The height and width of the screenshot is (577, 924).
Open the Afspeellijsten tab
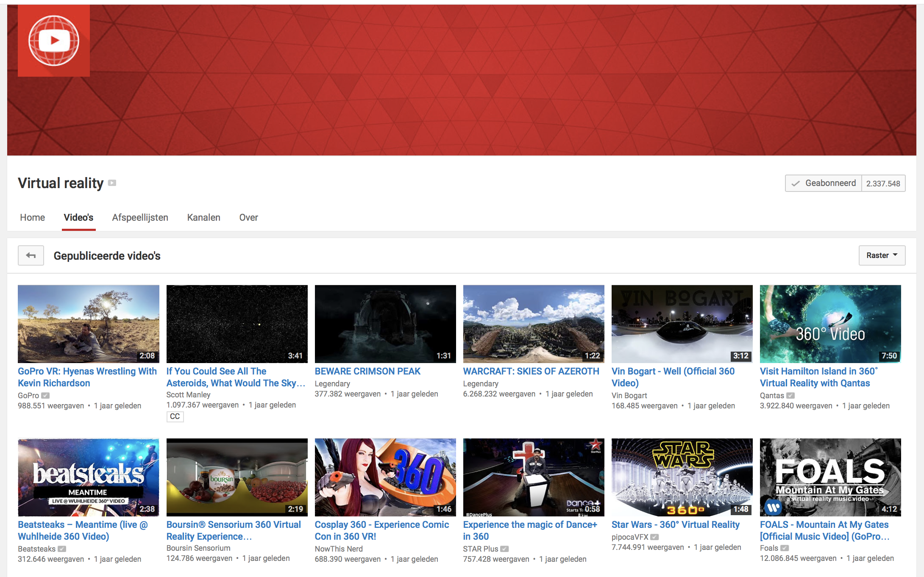[x=140, y=217]
